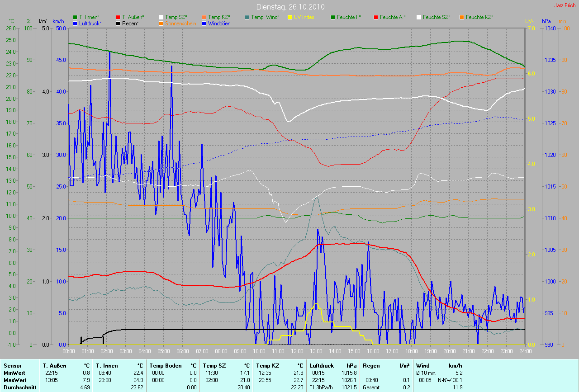Click the Temp KZ maximum time "22:55"
The width and height of the screenshot is (579, 392).
pyautogui.click(x=265, y=380)
